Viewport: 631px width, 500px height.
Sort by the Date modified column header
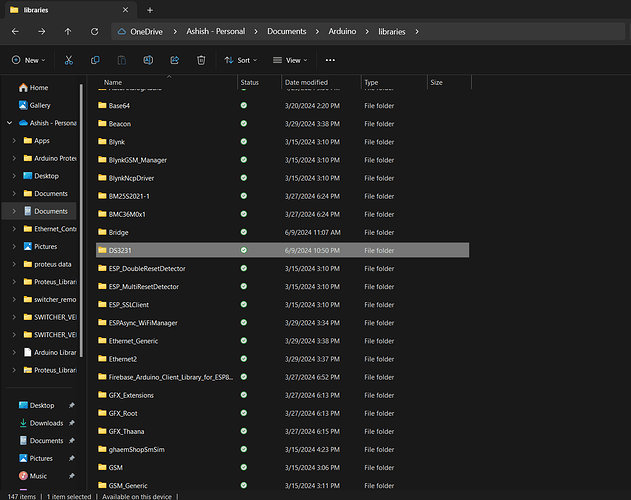pyautogui.click(x=305, y=82)
